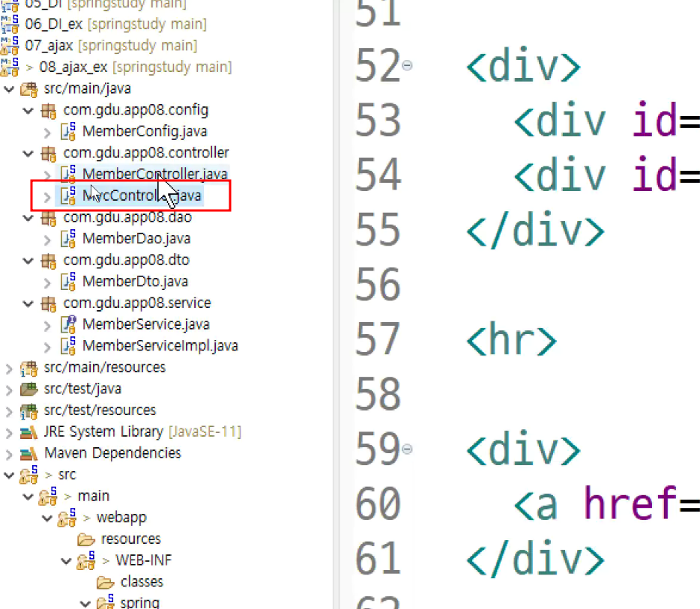700x609 pixels.
Task: Click the closing </div> on line 61
Action: (x=535, y=559)
